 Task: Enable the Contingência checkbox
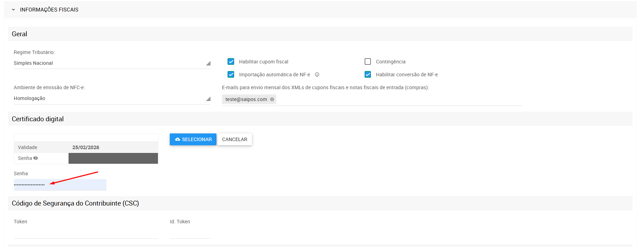click(368, 62)
